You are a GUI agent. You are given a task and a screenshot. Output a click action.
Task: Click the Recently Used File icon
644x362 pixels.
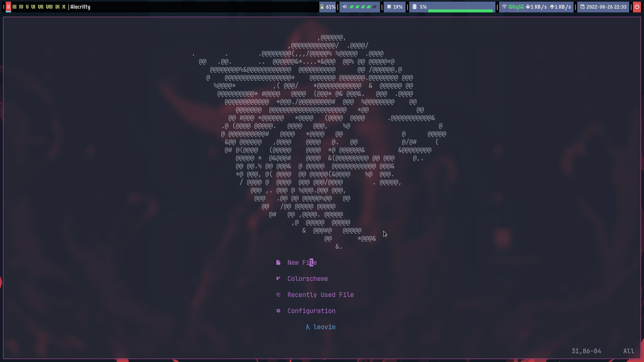(278, 295)
